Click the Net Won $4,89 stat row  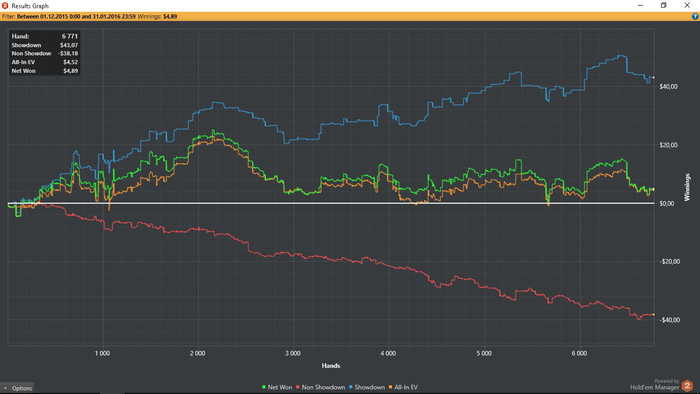[45, 71]
